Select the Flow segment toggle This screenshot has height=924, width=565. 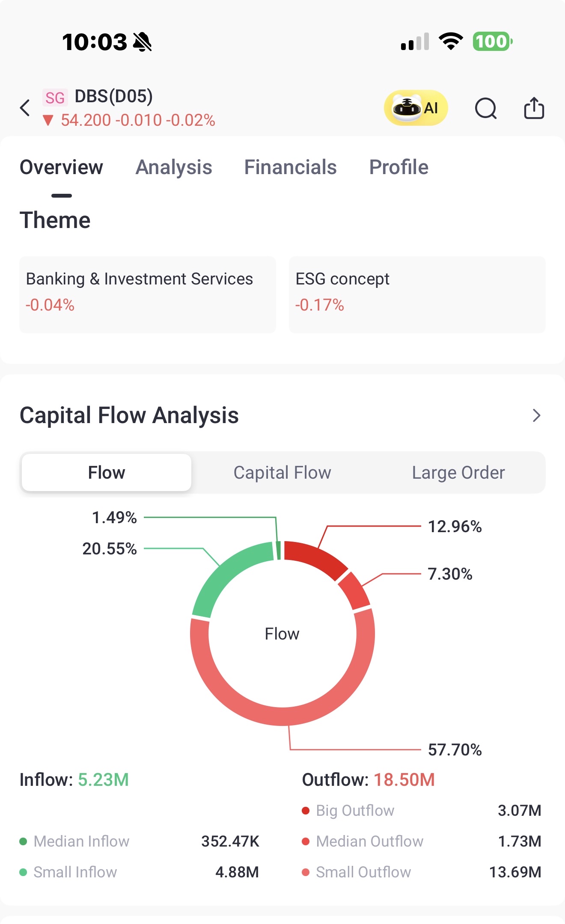(x=107, y=473)
